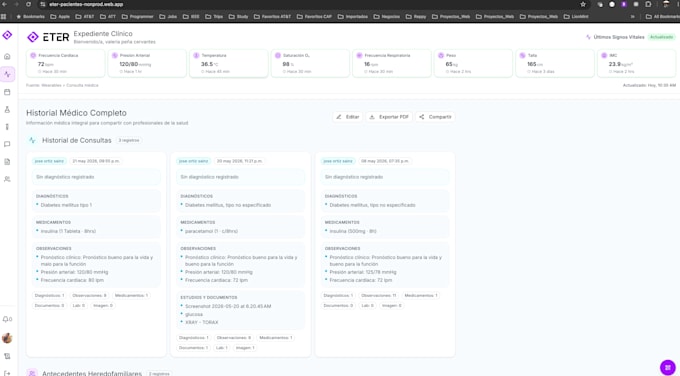
Task: Open the Programmer bookmarks folder
Action: pos(138,16)
